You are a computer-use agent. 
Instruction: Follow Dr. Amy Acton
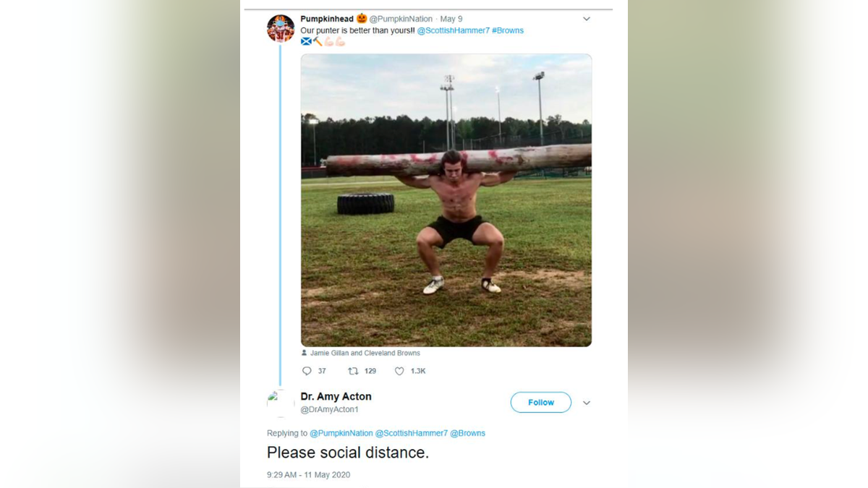click(x=540, y=402)
